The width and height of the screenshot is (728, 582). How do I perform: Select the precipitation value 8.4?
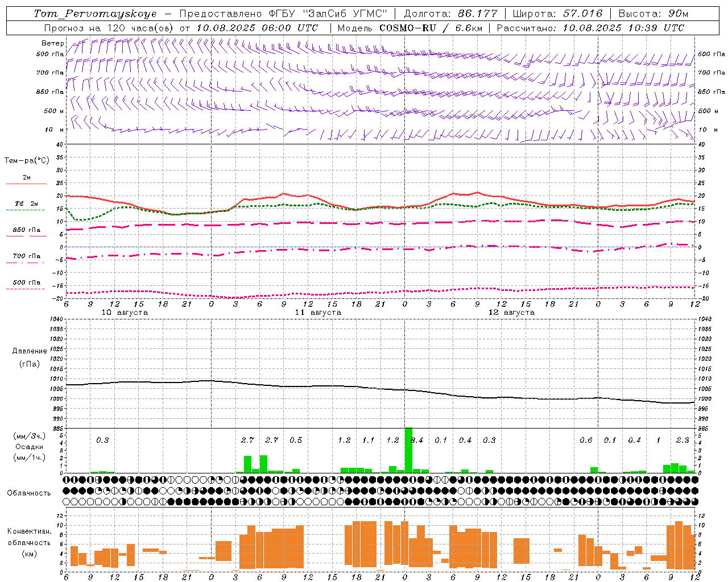pos(417,440)
